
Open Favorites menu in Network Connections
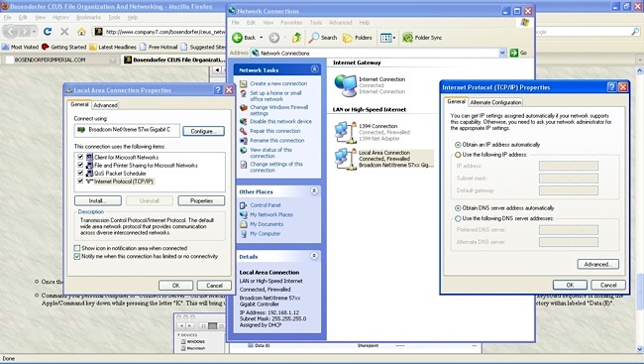[x=291, y=23]
